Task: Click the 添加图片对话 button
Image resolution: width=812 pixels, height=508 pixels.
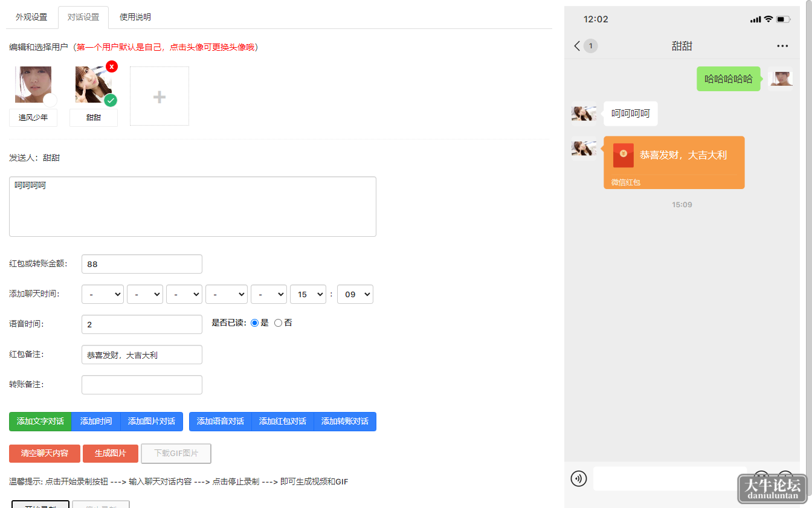Action: (152, 422)
